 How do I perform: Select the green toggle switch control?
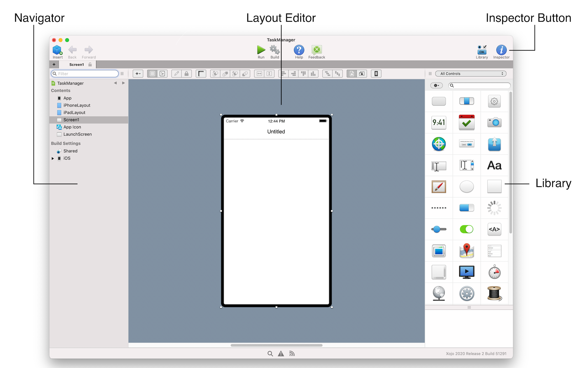click(x=467, y=229)
